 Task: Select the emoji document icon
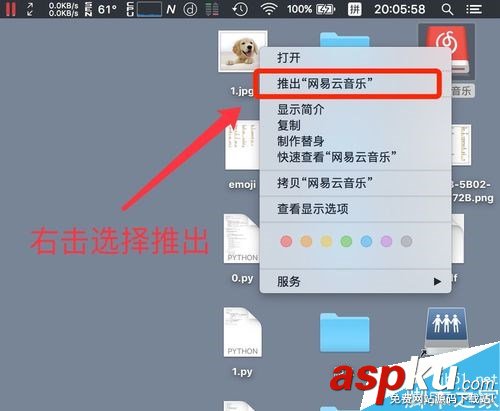click(242, 146)
